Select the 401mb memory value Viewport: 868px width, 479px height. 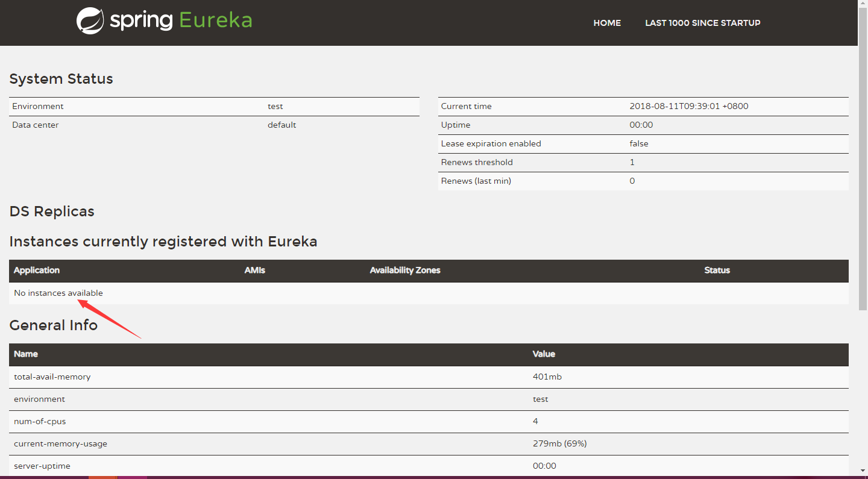click(x=547, y=377)
